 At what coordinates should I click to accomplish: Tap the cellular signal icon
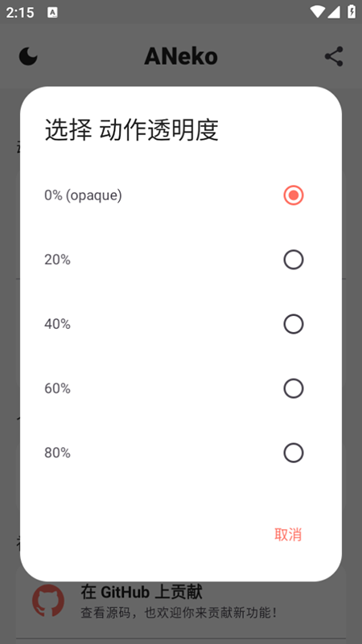334,12
